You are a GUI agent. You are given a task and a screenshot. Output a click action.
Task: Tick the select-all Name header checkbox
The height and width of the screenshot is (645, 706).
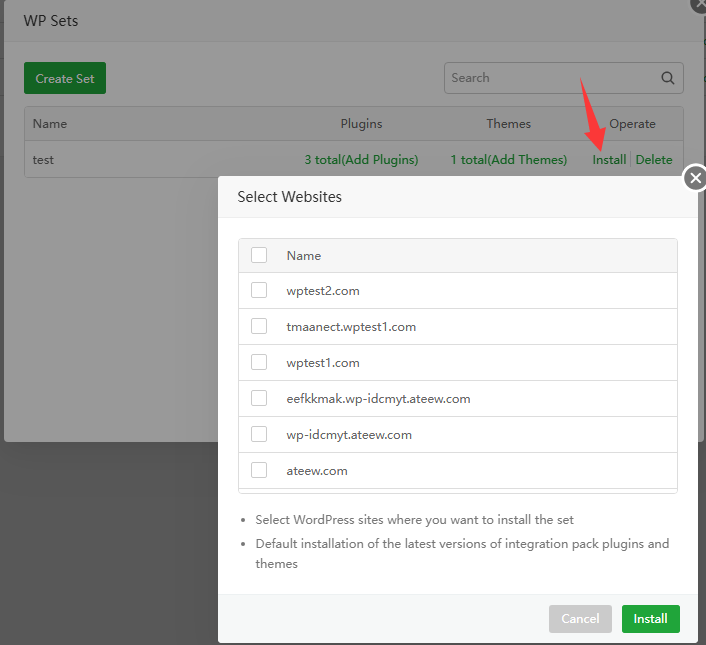click(259, 255)
